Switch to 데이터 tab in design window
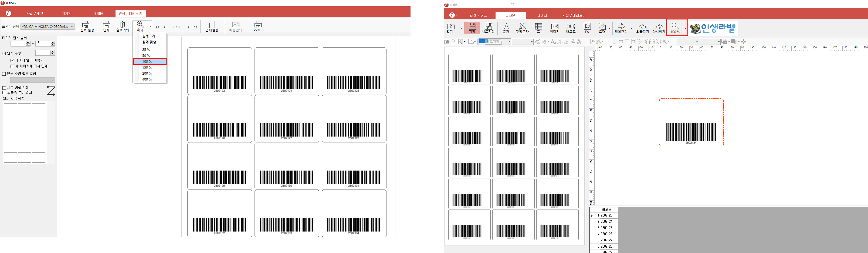 [542, 16]
